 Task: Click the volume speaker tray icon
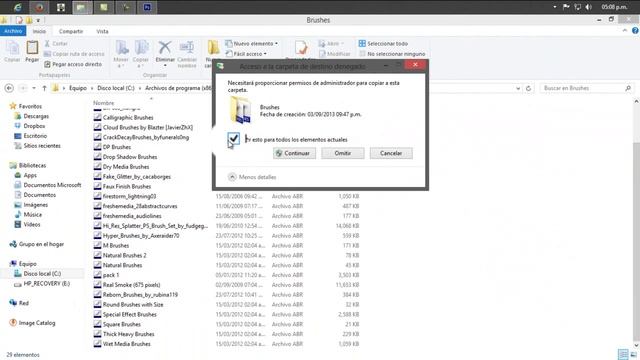click(589, 7)
